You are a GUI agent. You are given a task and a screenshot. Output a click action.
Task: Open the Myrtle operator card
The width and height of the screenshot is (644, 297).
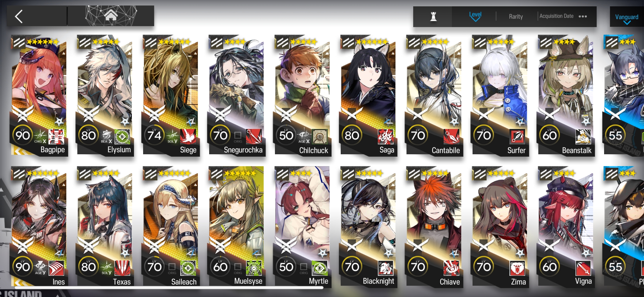(302, 227)
